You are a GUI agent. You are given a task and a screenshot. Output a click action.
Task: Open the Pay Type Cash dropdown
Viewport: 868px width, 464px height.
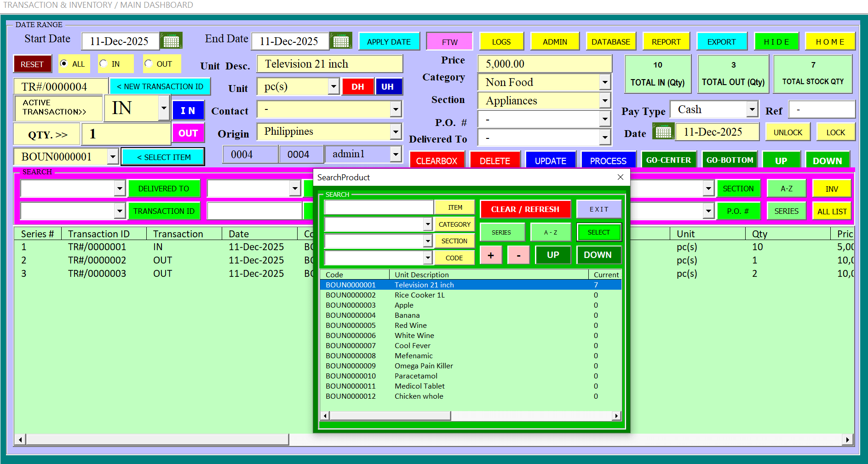tap(752, 109)
